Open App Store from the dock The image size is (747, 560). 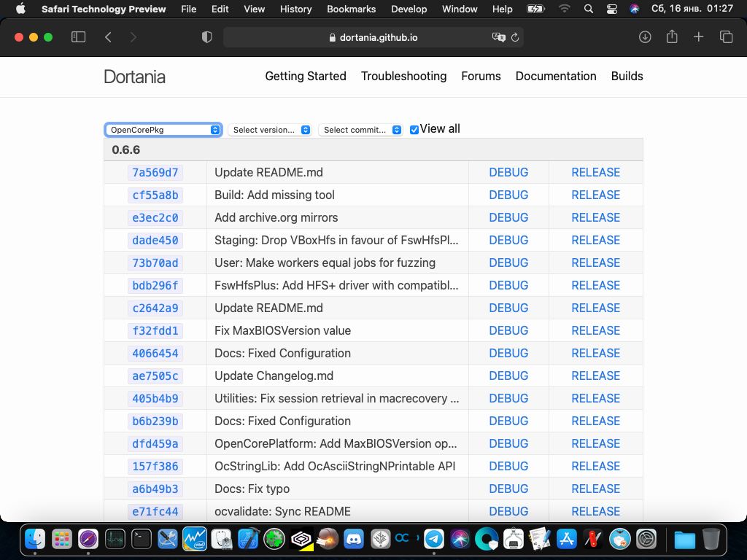point(566,539)
